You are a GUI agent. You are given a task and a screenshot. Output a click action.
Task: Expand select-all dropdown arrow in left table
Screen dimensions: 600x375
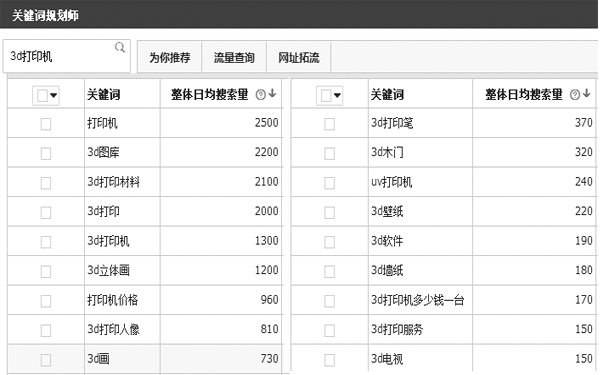click(54, 95)
